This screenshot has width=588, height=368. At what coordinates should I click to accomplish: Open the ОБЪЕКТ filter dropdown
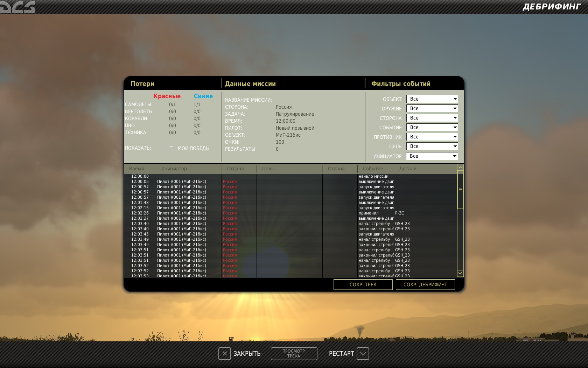click(x=432, y=99)
